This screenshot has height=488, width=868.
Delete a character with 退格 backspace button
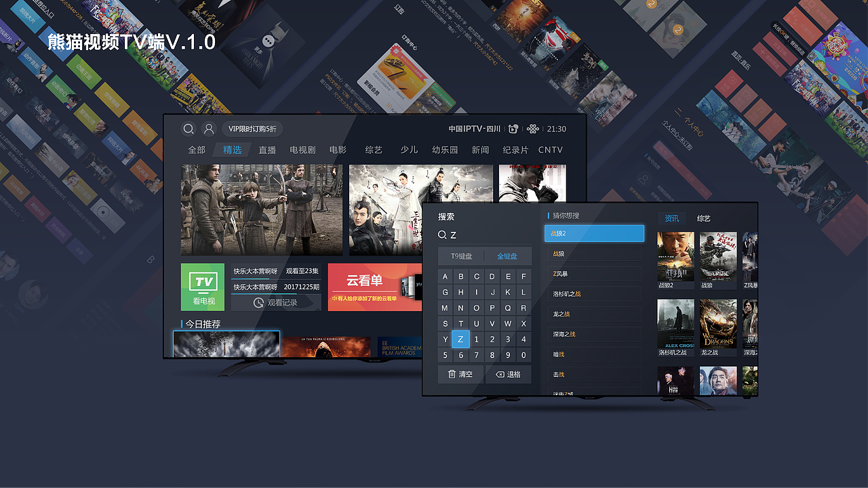509,374
